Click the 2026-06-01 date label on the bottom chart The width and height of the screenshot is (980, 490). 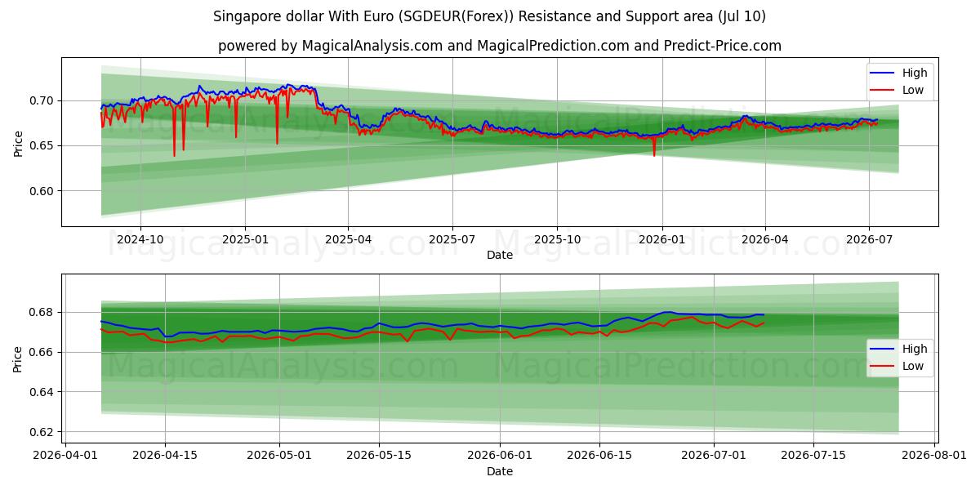500,456
